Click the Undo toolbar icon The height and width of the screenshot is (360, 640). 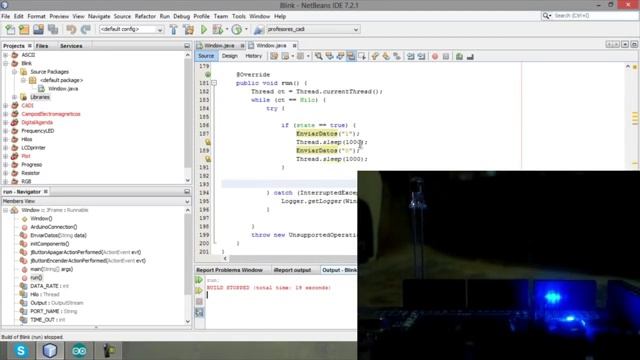[71, 29]
